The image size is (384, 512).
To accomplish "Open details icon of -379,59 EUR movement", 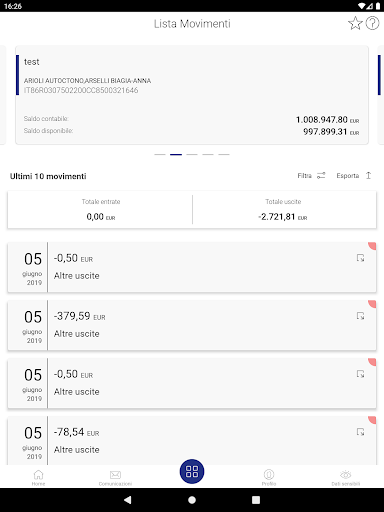I will pos(360,316).
